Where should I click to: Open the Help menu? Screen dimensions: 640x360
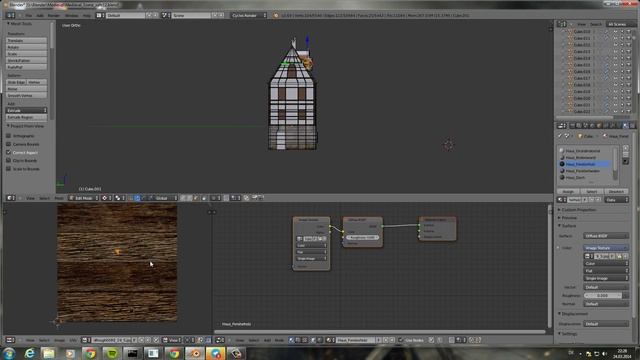[87, 16]
